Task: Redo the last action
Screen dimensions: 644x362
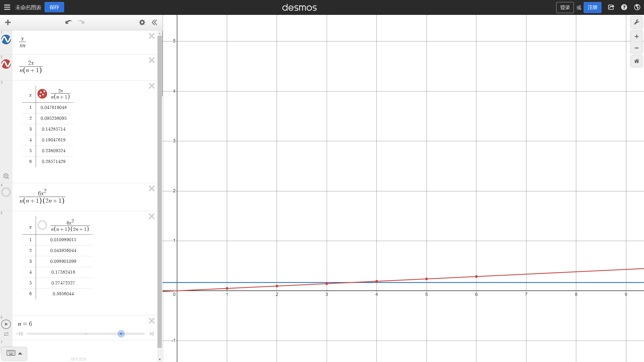Action: [x=81, y=22]
